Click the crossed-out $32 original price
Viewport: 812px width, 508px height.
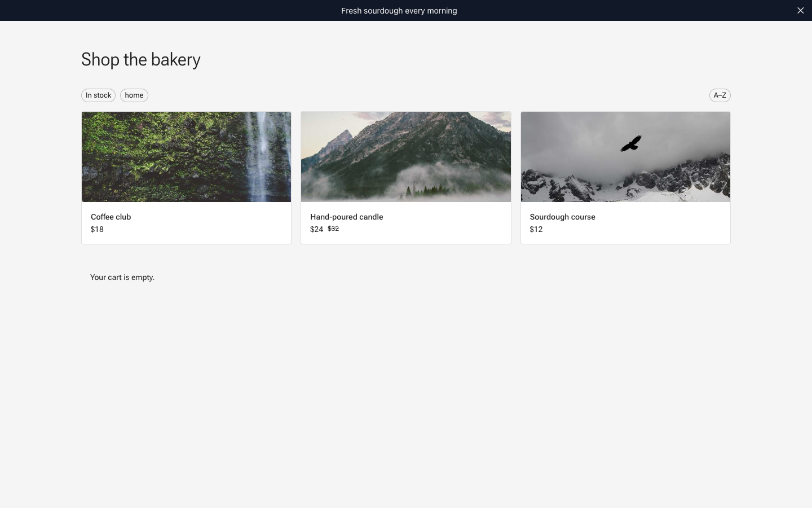pos(333,229)
